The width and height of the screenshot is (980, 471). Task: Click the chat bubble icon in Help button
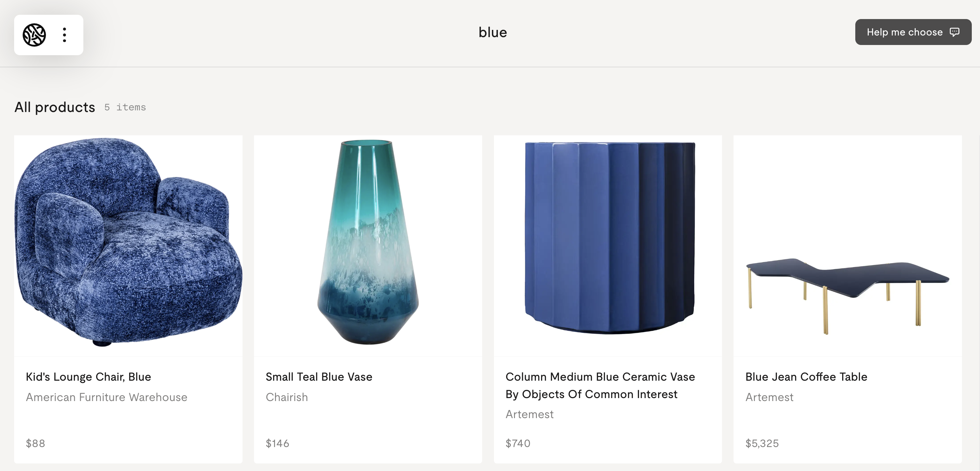tap(954, 32)
